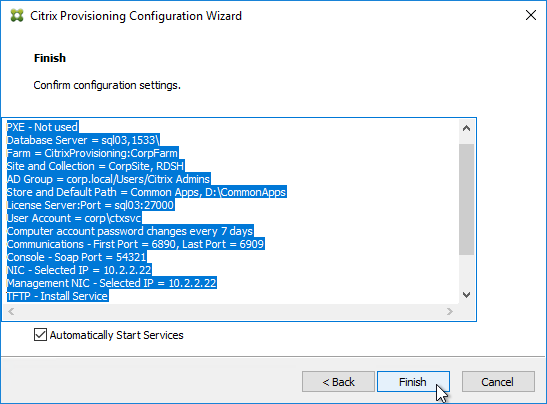Go back with the Back button

(338, 382)
